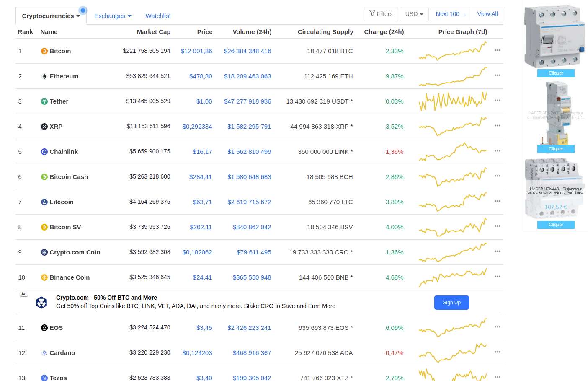Open the more options menu for Litecoin
This screenshot has width=588, height=381.
click(x=498, y=201)
